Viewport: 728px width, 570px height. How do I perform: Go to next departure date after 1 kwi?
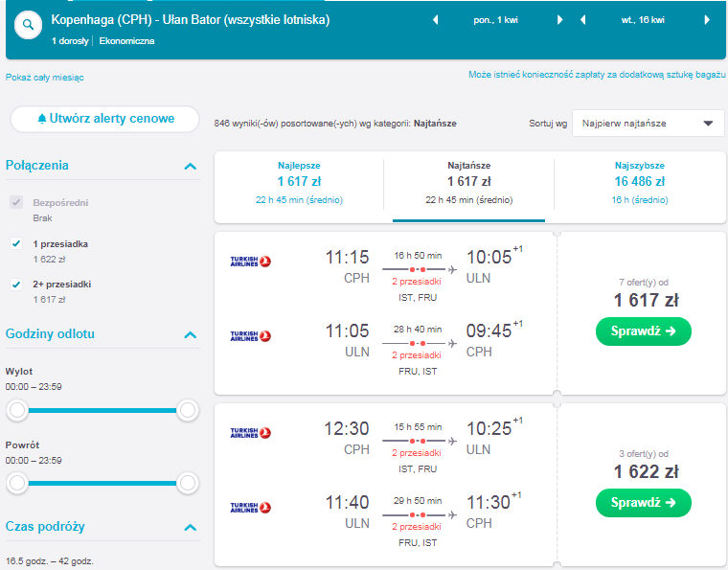point(560,20)
